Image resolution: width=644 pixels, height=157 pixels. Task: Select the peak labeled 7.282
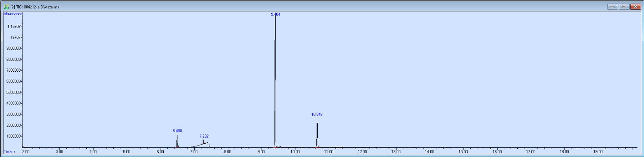click(204, 136)
